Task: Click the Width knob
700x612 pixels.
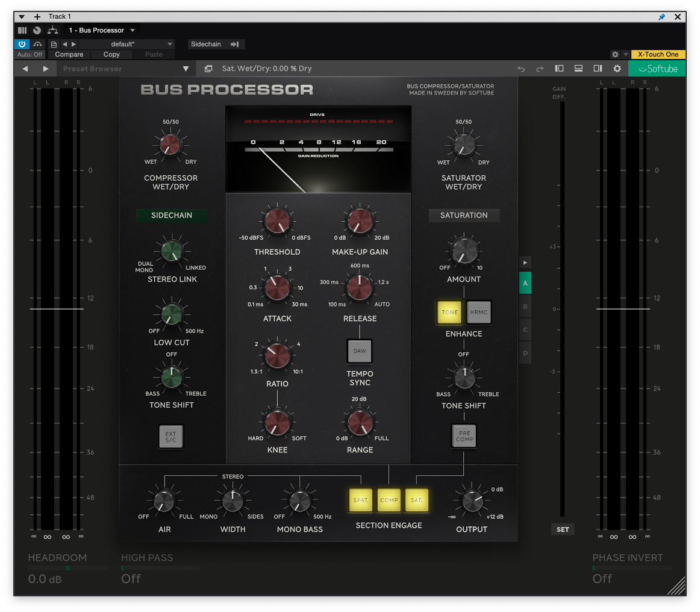Action: [x=233, y=501]
